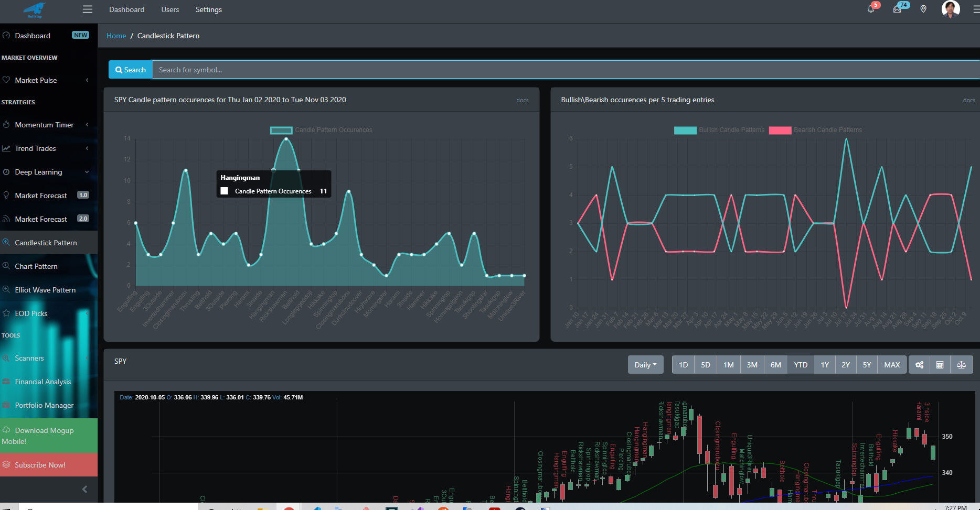The height and width of the screenshot is (510, 980).
Task: Open chart settings gears icon
Action: point(919,365)
